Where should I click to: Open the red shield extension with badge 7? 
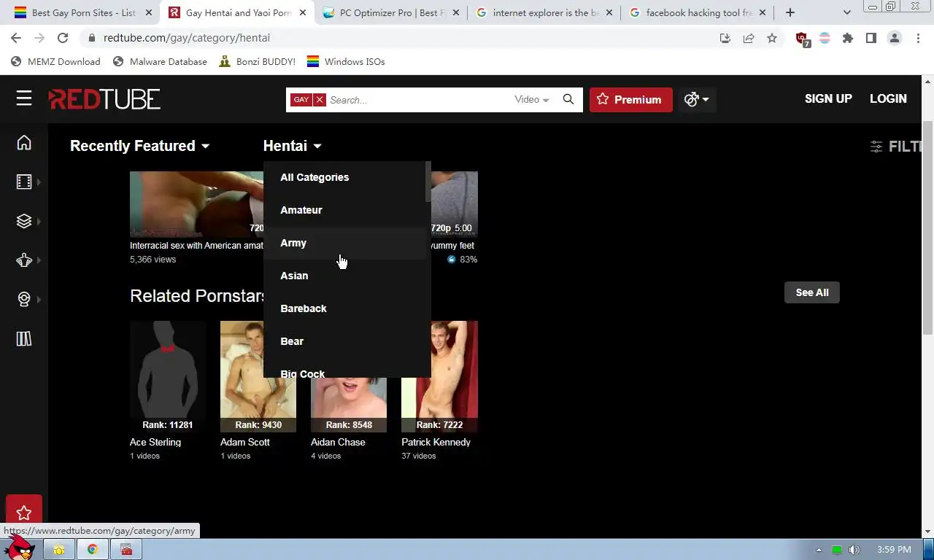(802, 39)
